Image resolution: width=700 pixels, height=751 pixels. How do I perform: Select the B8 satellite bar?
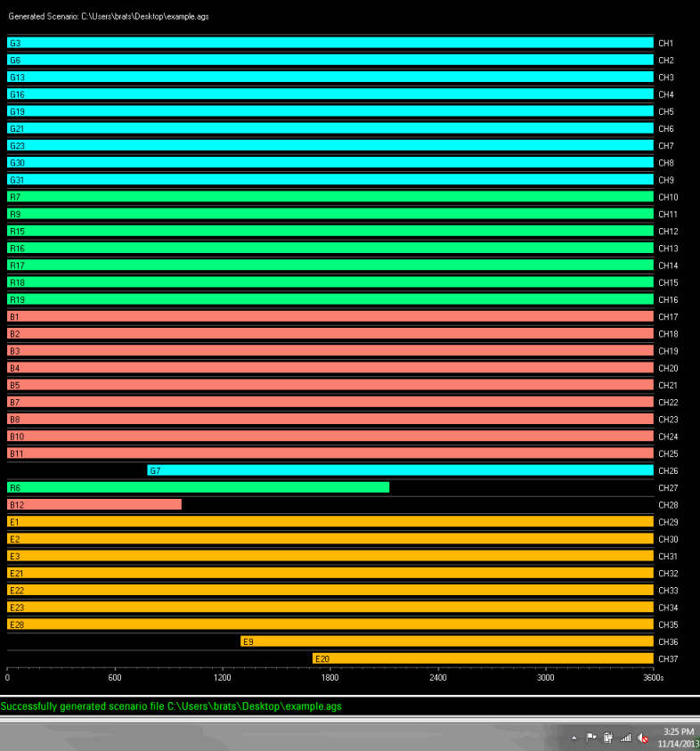click(330, 419)
